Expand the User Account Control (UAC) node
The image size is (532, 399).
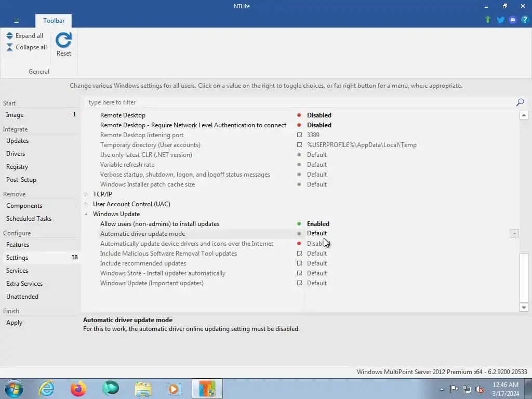[x=86, y=204]
